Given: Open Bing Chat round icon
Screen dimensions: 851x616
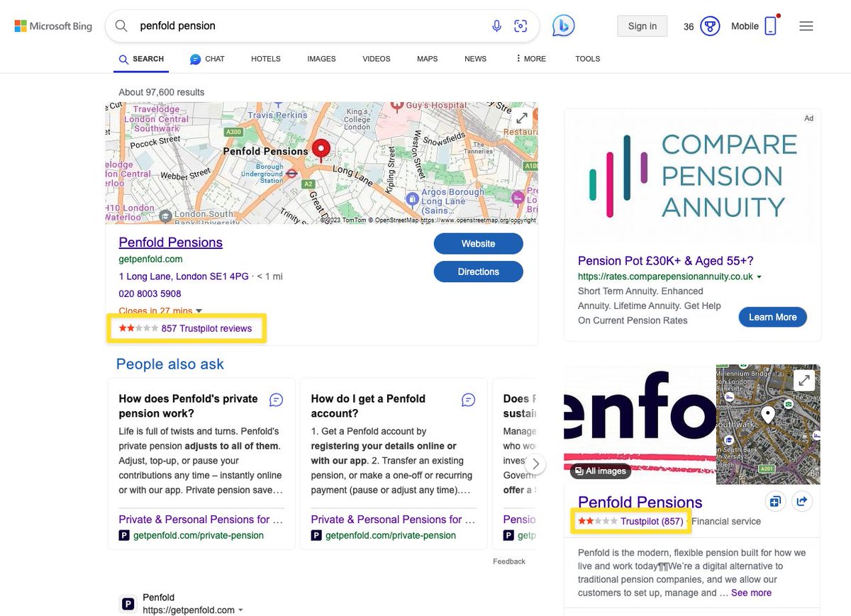Looking at the screenshot, I should 563,26.
